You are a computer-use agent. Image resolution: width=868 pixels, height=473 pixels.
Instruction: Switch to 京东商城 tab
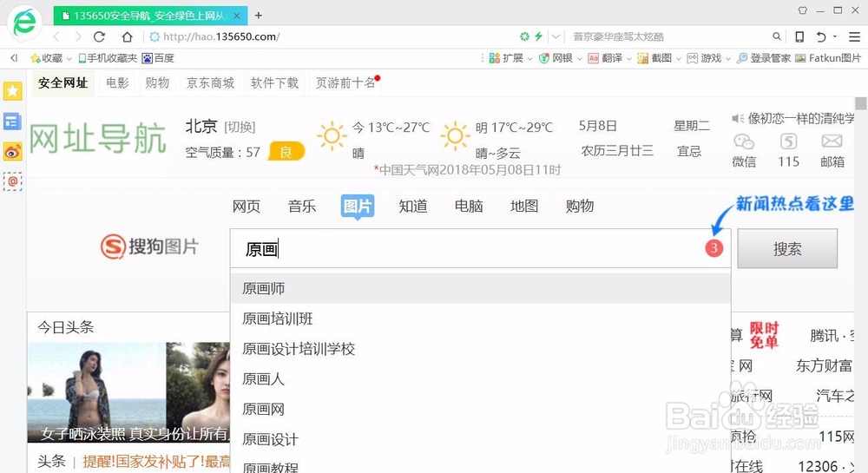[x=210, y=83]
